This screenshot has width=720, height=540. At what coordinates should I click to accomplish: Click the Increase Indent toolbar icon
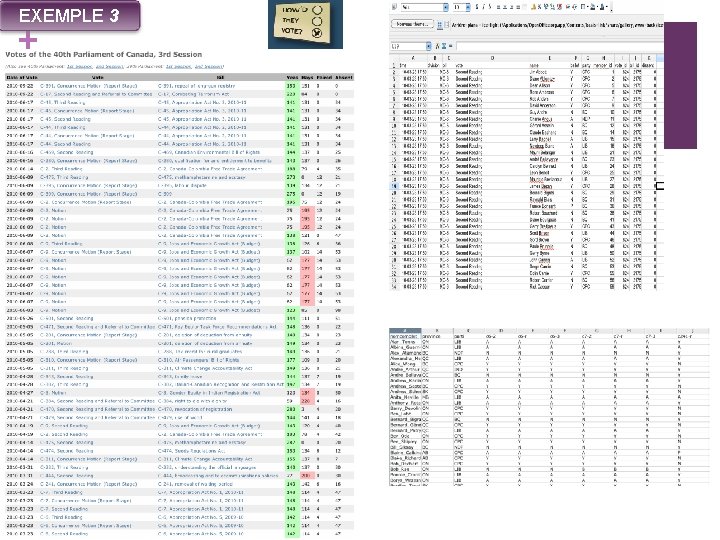click(574, 7)
